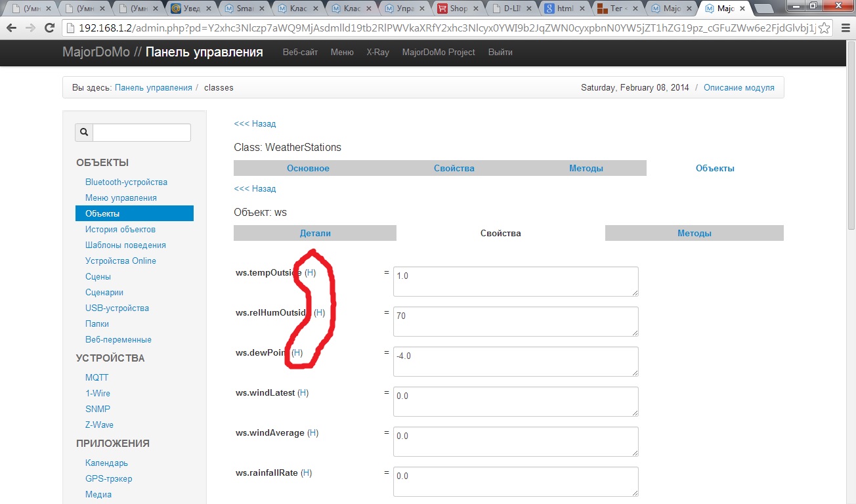
Task: Open the (H) history link for ws.rainfallRate
Action: pos(307,472)
